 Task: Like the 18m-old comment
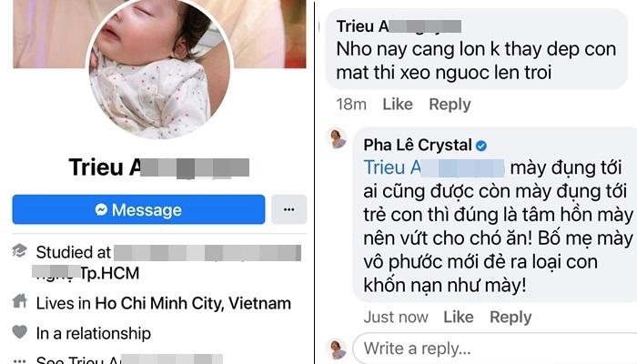click(x=398, y=105)
